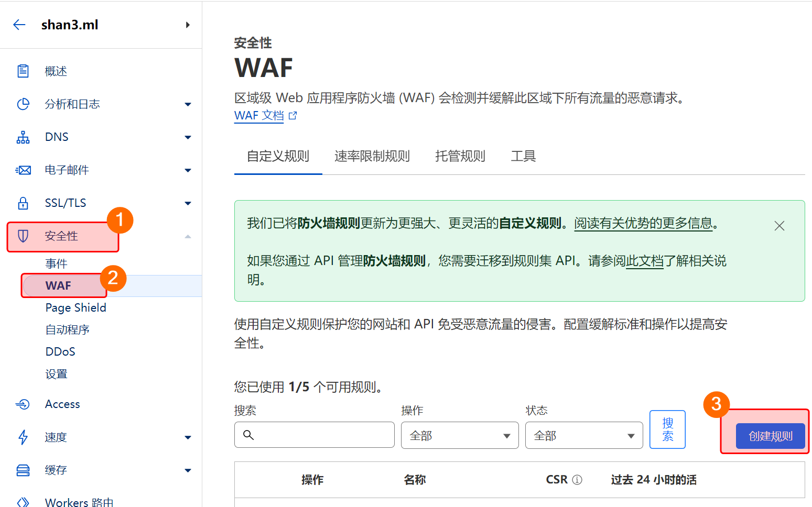Open the 操作 filter dropdown

[x=459, y=436]
